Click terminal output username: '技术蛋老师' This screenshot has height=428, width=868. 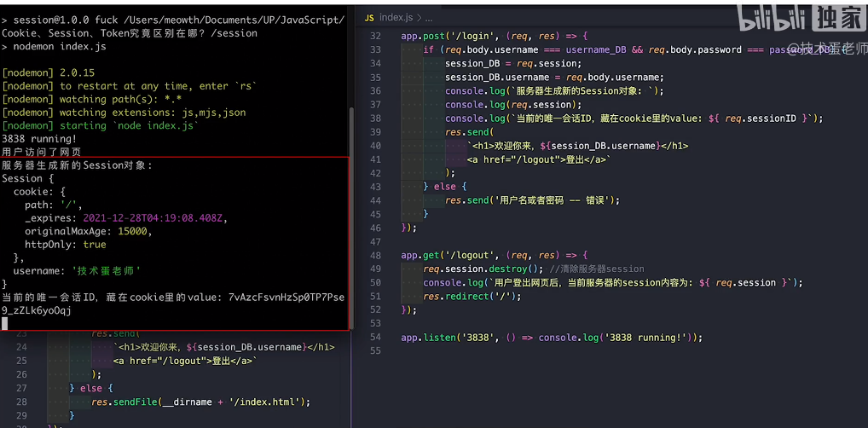77,271
